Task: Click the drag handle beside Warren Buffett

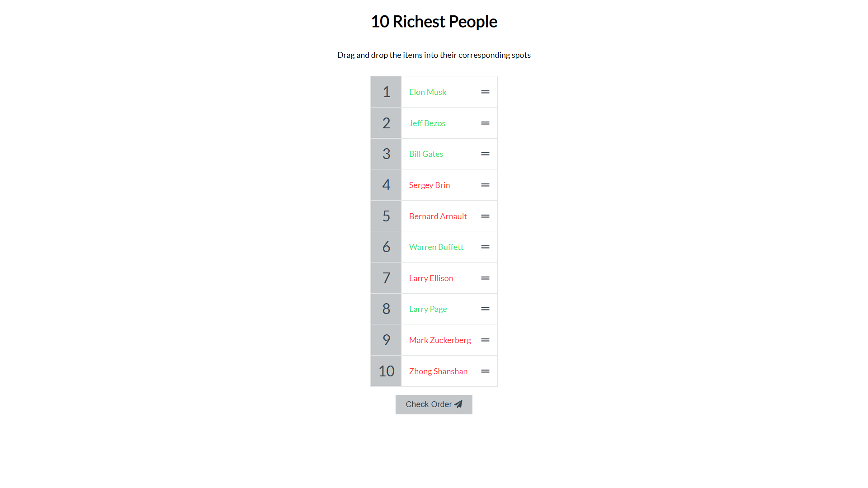Action: [485, 247]
